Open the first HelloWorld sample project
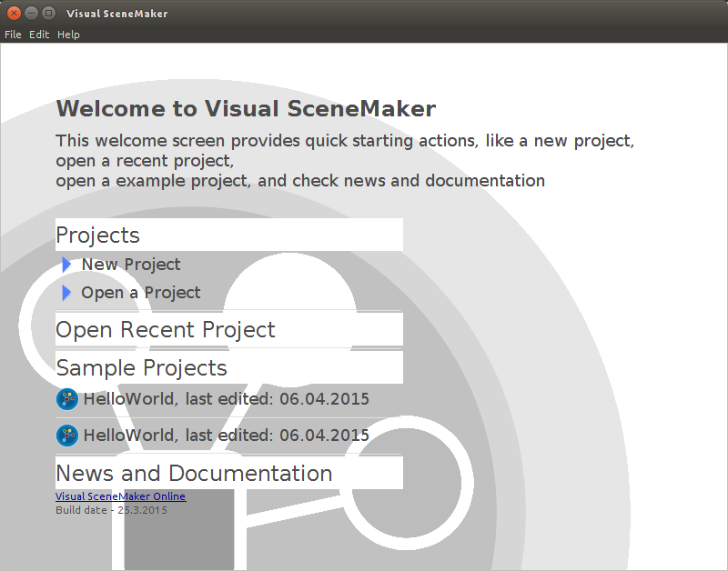Viewport: 728px width, 571px height. [226, 399]
